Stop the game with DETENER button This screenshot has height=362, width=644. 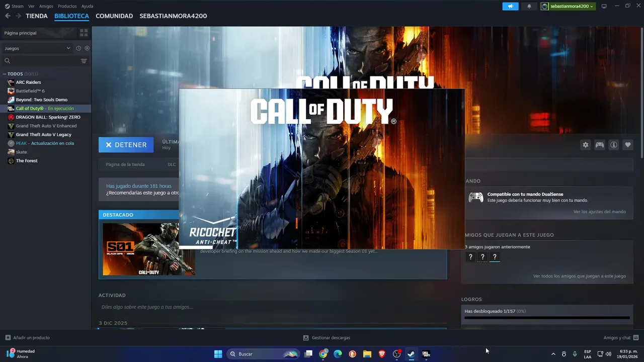pos(126,145)
